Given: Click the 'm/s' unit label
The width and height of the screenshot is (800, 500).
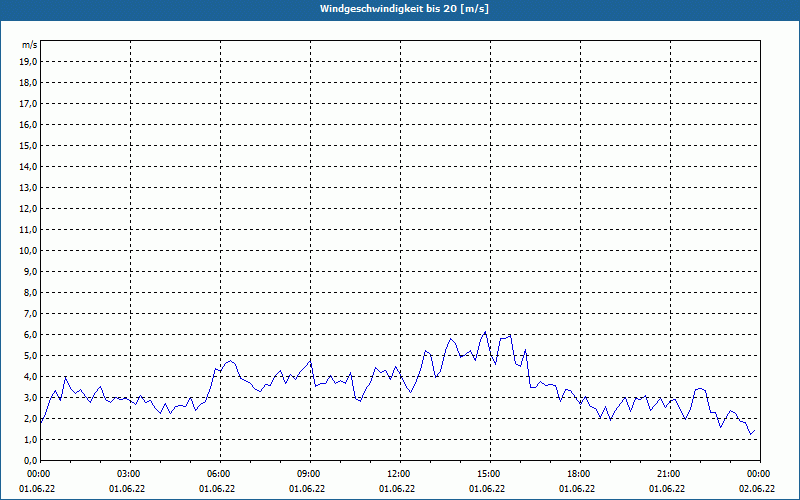Looking at the screenshot, I should click(30, 45).
